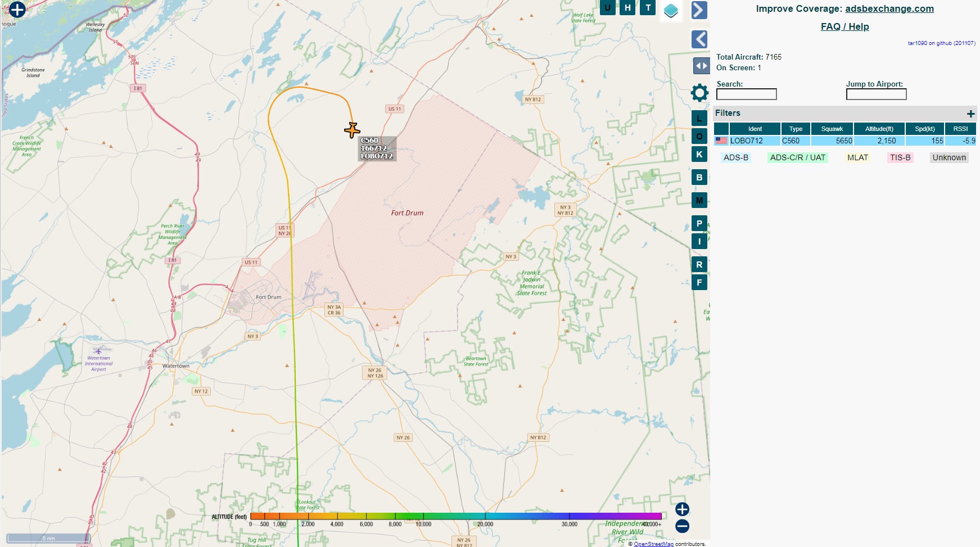This screenshot has width=980, height=547.
Task: Zoom in with the map plus button
Action: pyautogui.click(x=682, y=509)
